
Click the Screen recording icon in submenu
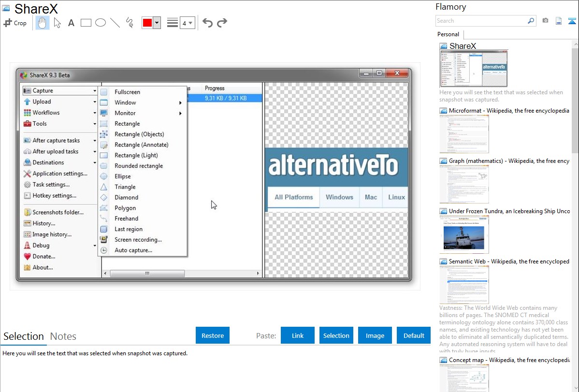[x=104, y=239]
